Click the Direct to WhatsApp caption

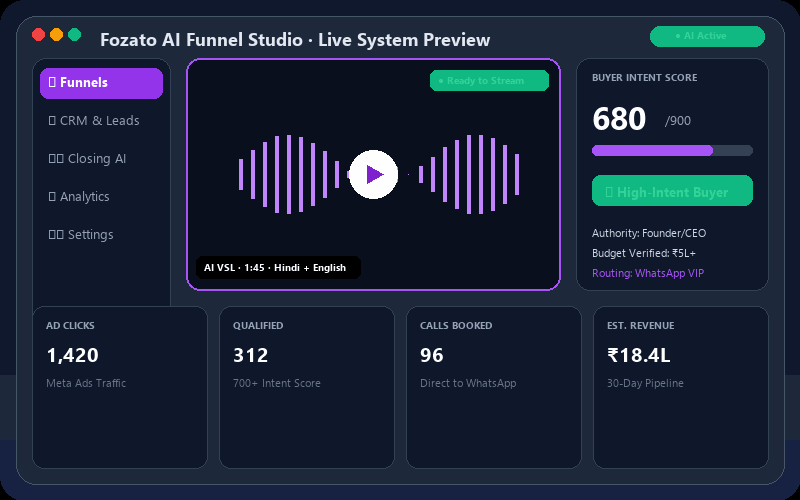click(468, 383)
